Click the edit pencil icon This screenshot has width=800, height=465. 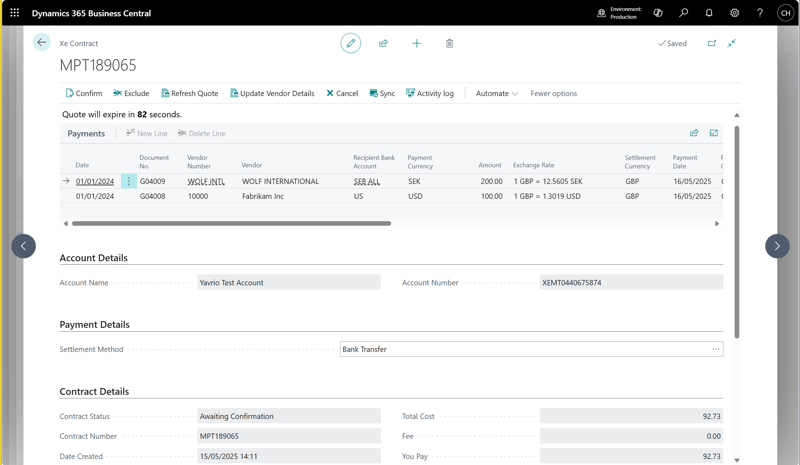(x=350, y=43)
